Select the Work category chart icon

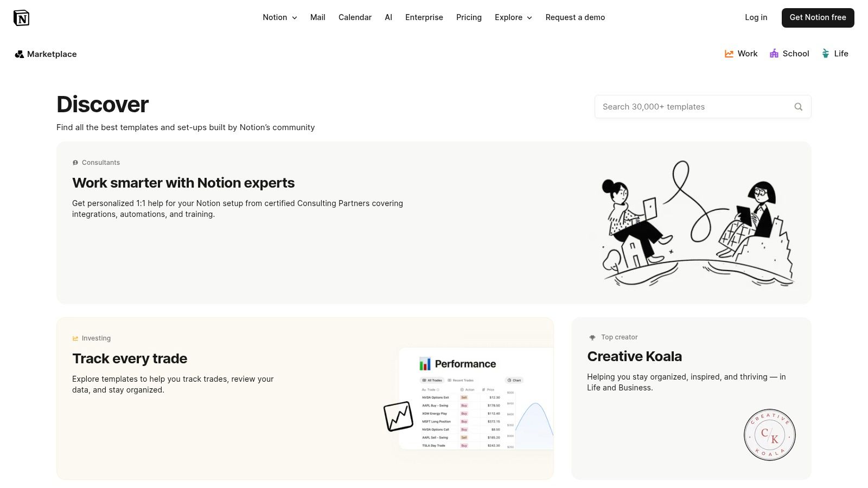[x=729, y=54]
